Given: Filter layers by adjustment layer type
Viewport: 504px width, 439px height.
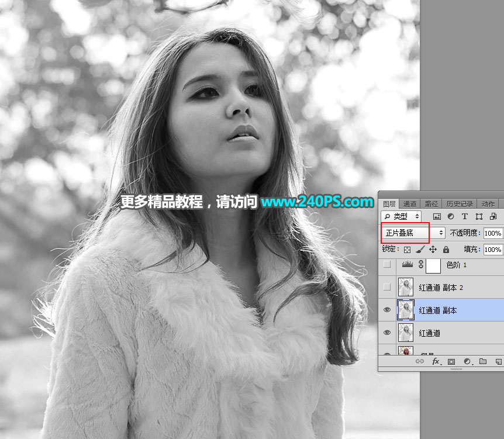Looking at the screenshot, I should [x=451, y=217].
